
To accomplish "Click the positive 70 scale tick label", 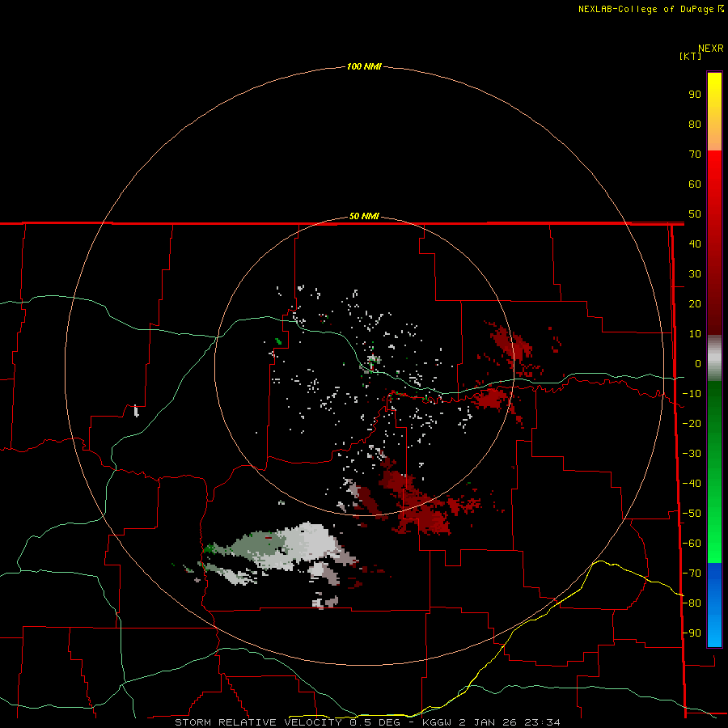I will pyautogui.click(x=695, y=154).
